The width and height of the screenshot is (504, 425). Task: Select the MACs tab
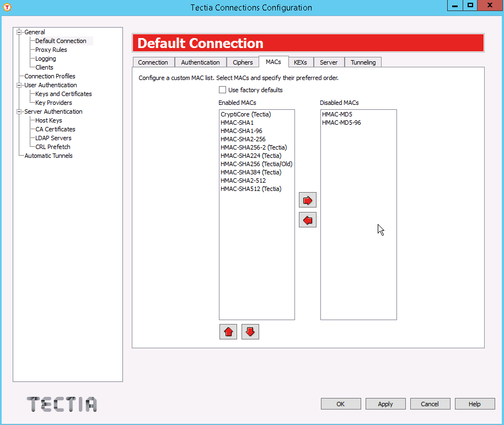click(x=273, y=61)
